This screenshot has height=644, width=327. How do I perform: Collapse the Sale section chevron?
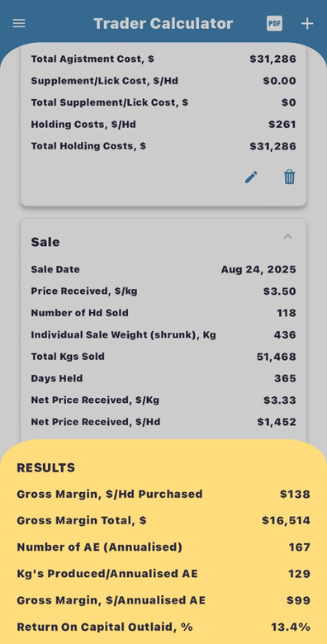[288, 237]
